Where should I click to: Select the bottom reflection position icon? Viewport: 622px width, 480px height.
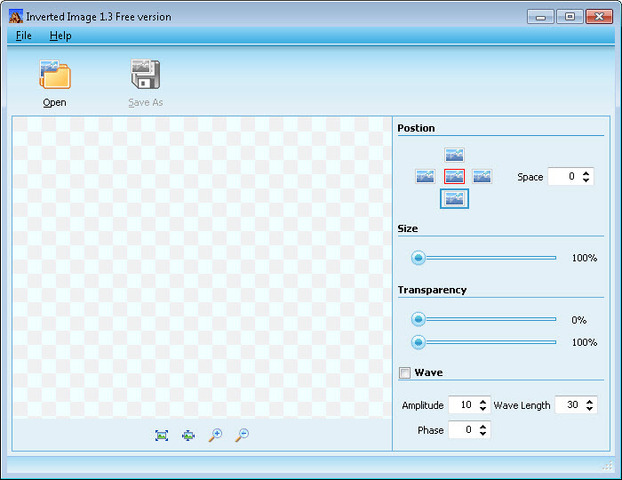tap(454, 198)
